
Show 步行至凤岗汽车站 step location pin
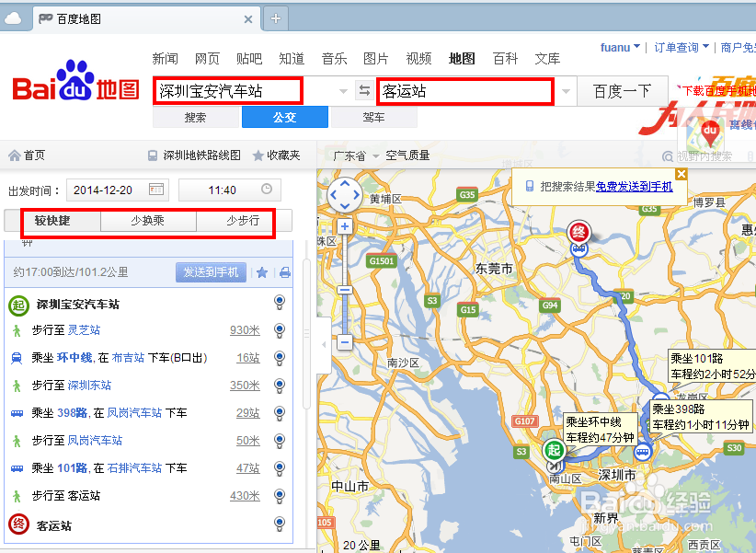280,440
